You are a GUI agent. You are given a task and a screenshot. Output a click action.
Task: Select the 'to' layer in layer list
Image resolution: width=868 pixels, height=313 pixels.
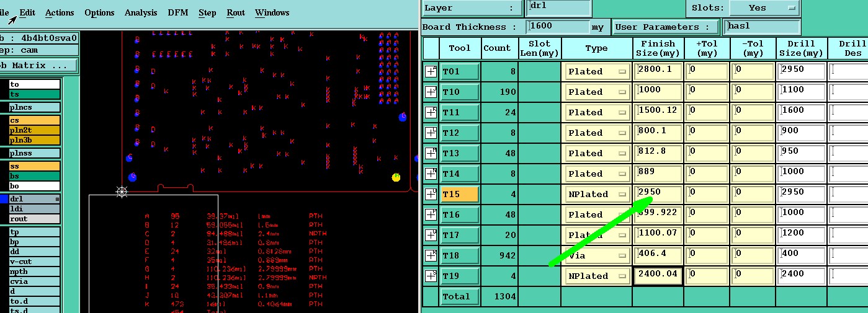pyautogui.click(x=35, y=84)
